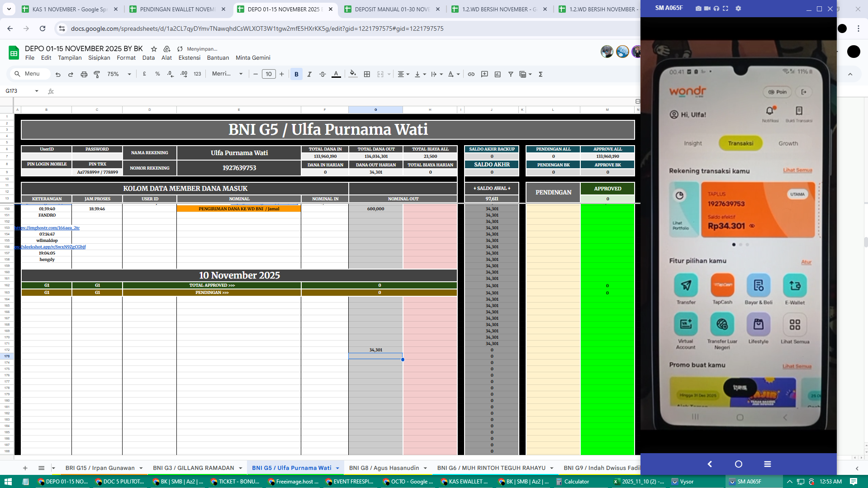Viewport: 868px width, 488px height.
Task: Add a new sheet with plus button
Action: 25,468
